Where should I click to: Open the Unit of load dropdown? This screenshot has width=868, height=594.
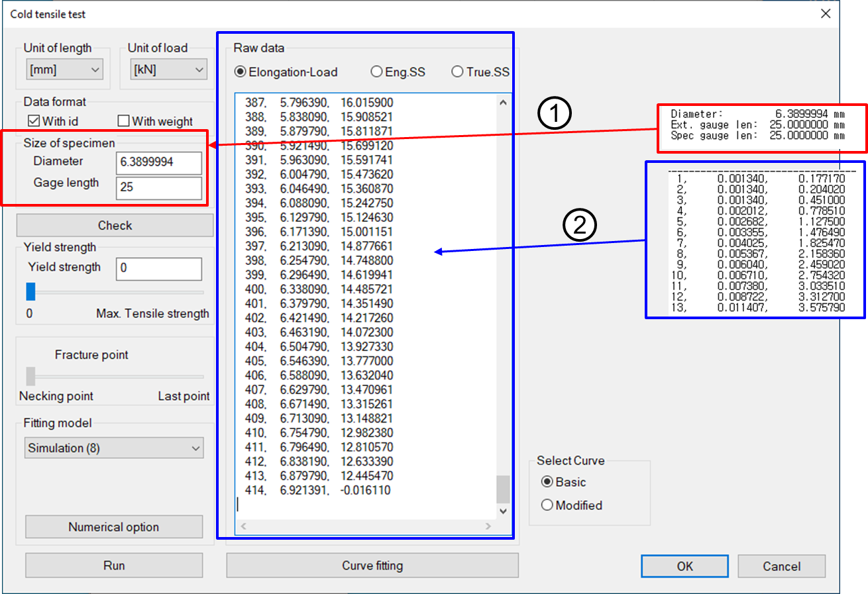[168, 70]
